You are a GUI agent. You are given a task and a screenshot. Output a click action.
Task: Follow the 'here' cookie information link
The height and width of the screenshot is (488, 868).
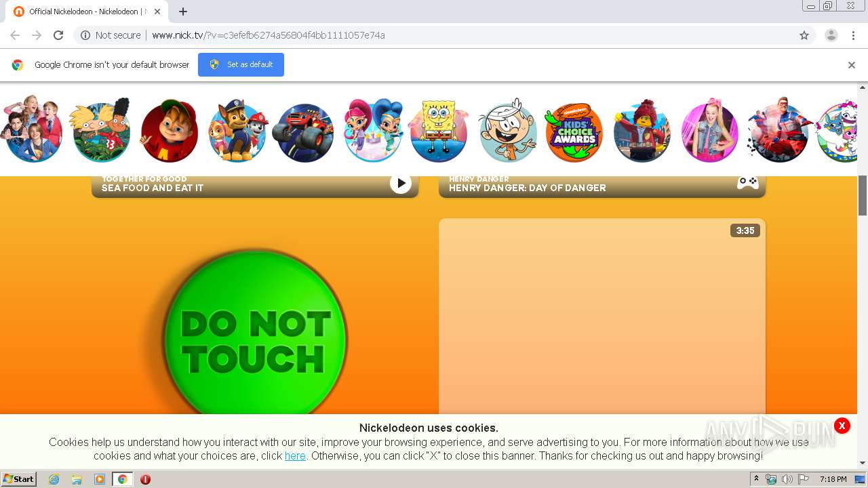[x=295, y=455]
